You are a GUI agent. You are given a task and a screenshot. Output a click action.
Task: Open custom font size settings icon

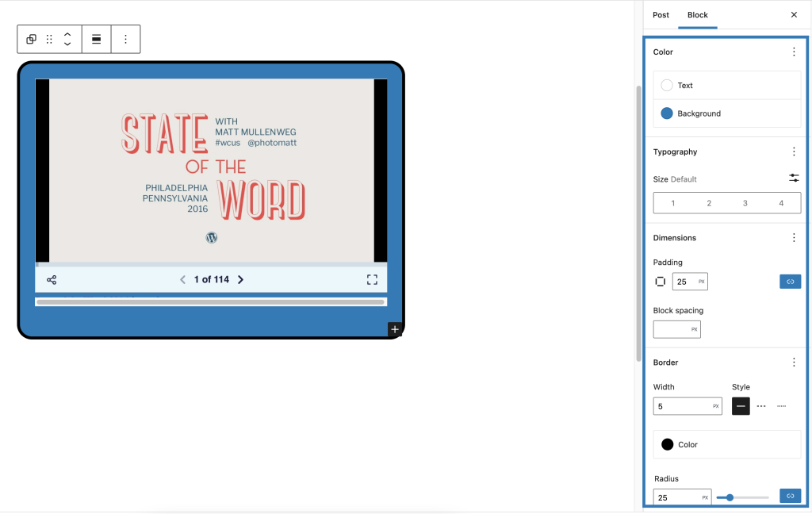[794, 178]
